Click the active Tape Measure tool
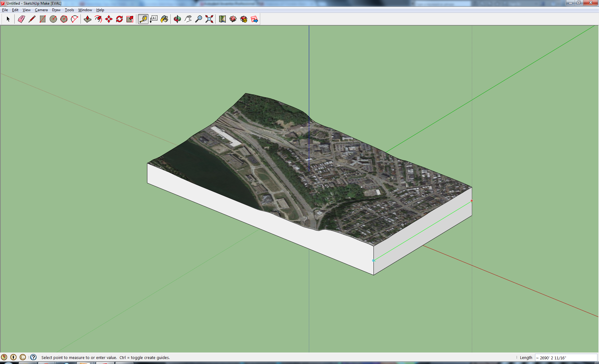Image resolution: width=599 pixels, height=364 pixels. point(143,19)
